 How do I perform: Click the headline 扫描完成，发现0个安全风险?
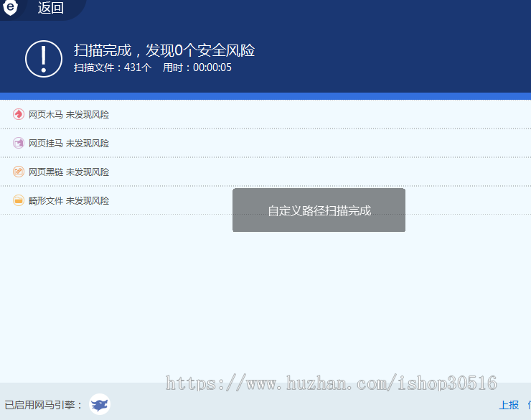[164, 50]
